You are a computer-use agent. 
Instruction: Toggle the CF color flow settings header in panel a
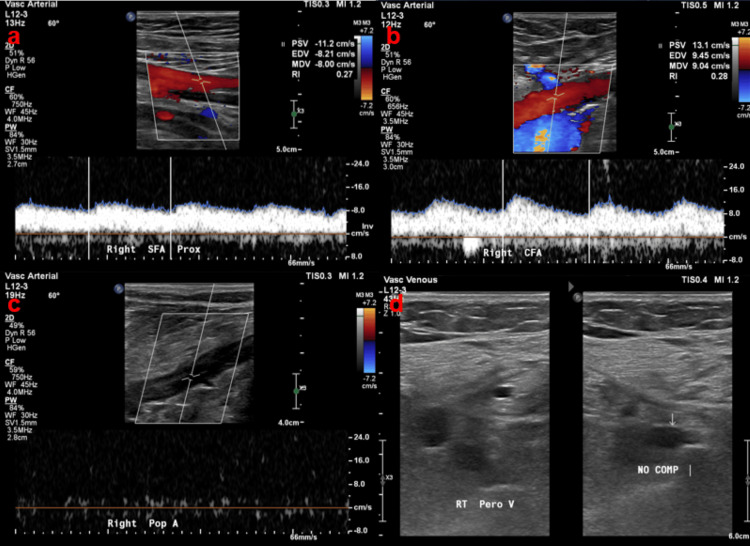point(10,89)
